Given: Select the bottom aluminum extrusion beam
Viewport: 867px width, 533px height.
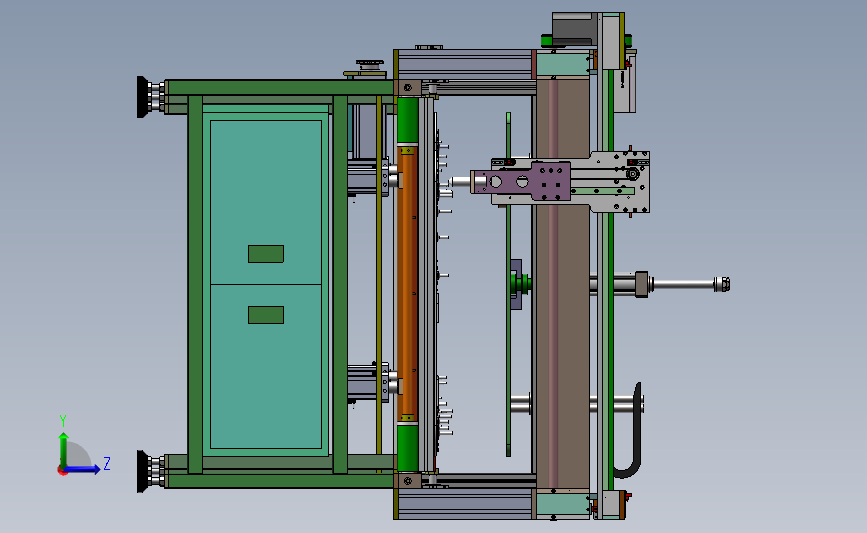Looking at the screenshot, I should click(x=466, y=504).
